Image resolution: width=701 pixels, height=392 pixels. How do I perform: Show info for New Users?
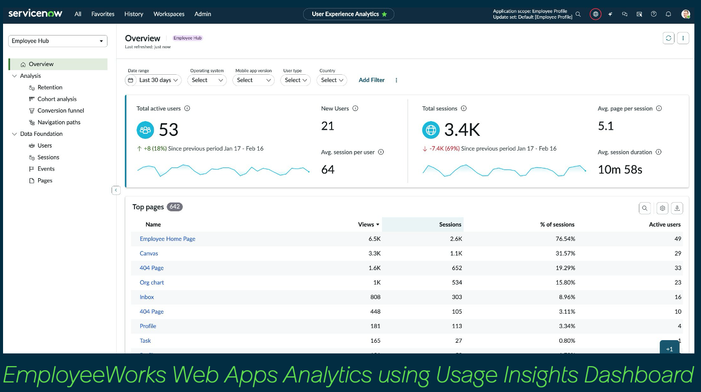pos(355,109)
